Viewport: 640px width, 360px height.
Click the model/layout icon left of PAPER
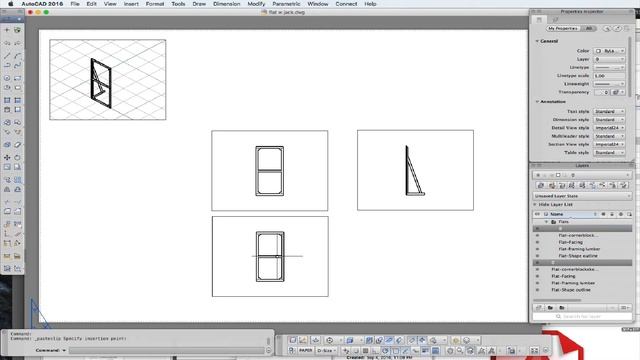click(291, 351)
